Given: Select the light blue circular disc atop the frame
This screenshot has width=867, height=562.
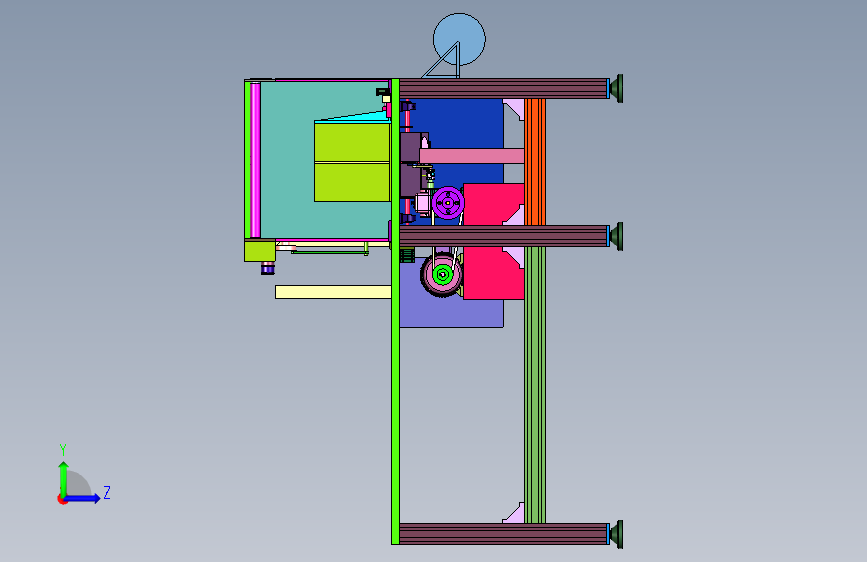Looking at the screenshot, I should pos(459,39).
